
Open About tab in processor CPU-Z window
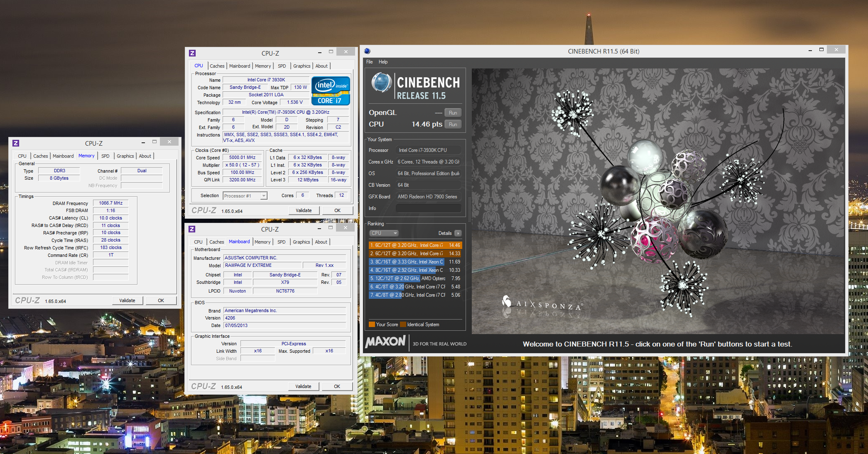(x=321, y=66)
